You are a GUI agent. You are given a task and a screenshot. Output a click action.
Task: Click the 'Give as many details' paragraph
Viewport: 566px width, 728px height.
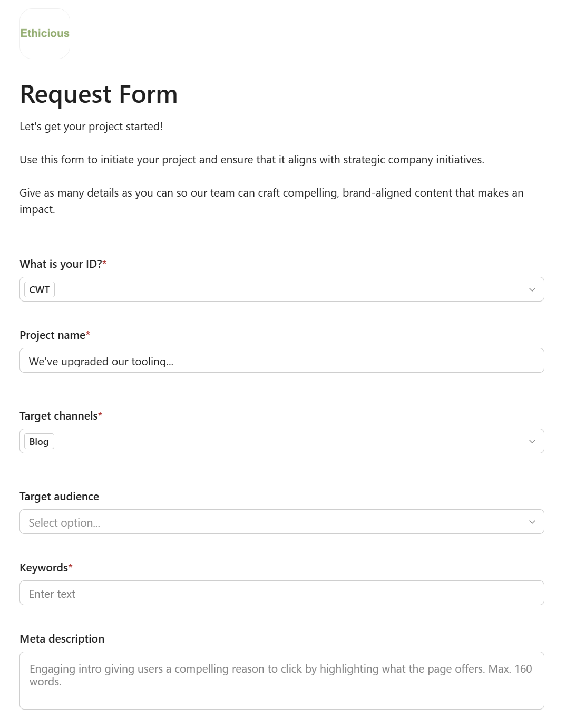tap(271, 201)
